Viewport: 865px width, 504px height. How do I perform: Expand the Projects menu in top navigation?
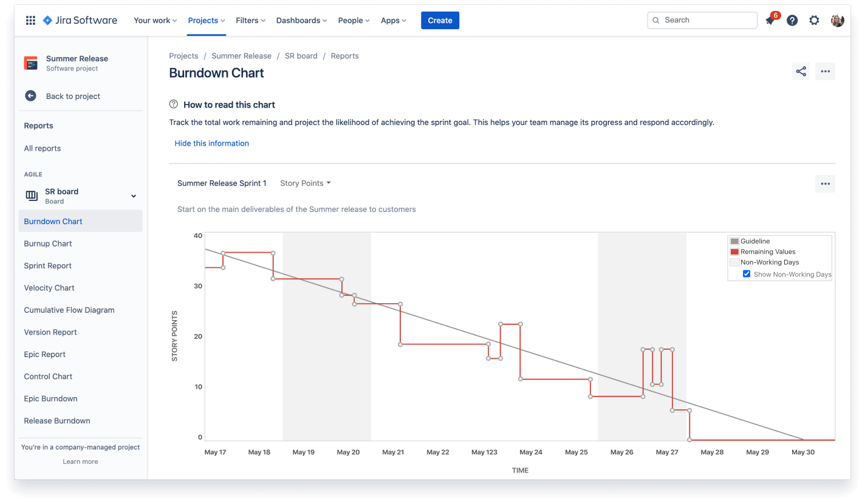coord(206,21)
